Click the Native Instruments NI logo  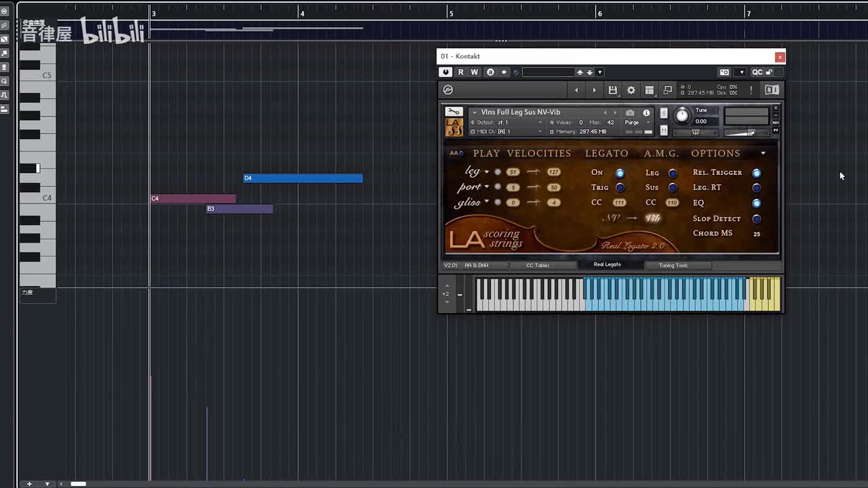772,90
